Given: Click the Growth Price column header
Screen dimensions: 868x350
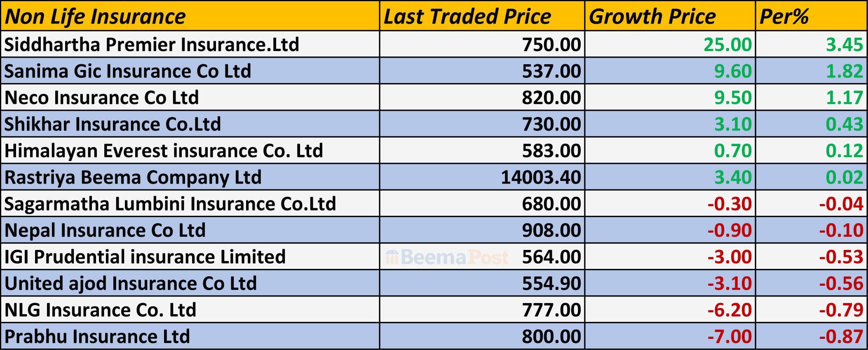Looking at the screenshot, I should coord(652,17).
